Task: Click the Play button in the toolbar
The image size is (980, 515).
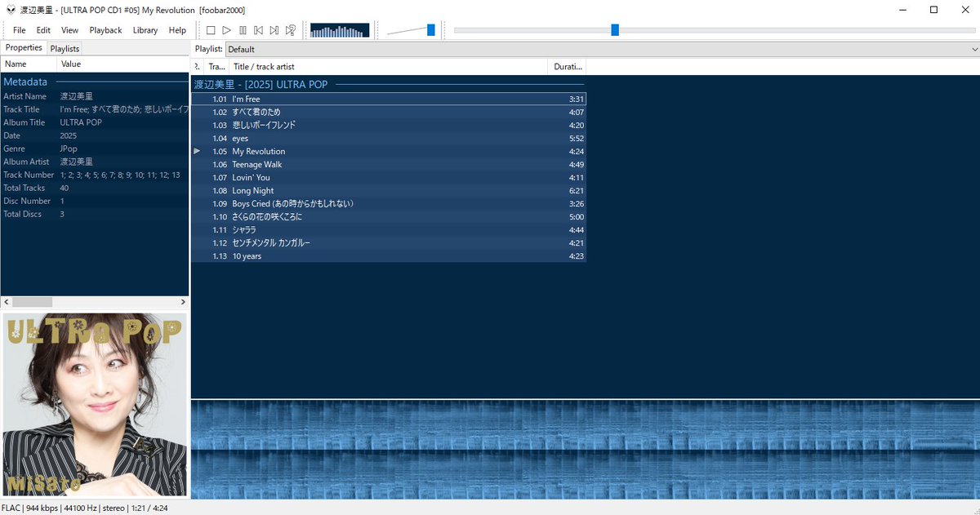Action: click(227, 30)
